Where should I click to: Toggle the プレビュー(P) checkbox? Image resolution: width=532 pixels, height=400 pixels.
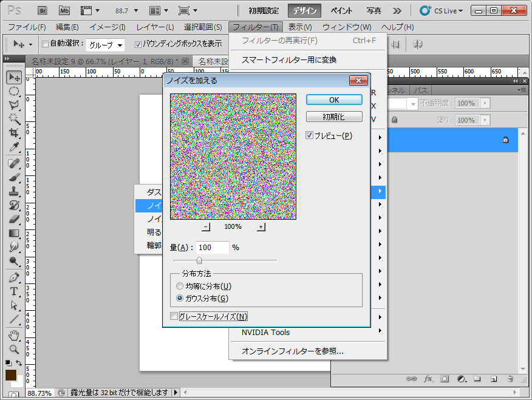pos(309,135)
